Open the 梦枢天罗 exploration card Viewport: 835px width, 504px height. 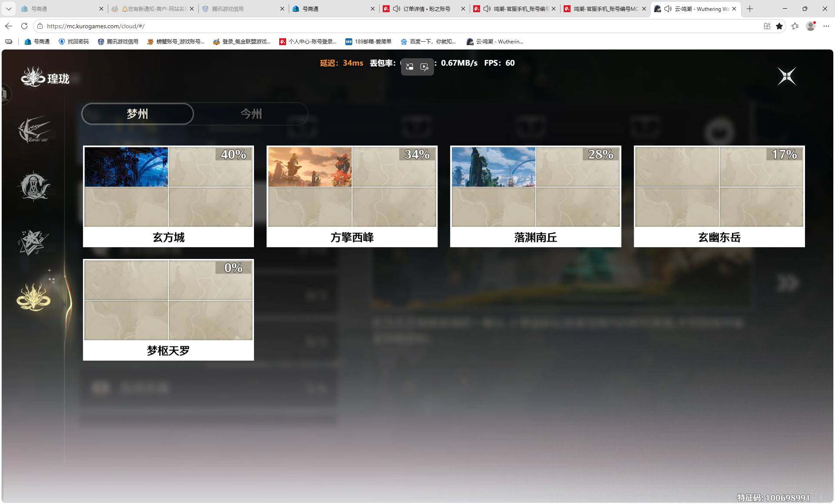pyautogui.click(x=168, y=310)
